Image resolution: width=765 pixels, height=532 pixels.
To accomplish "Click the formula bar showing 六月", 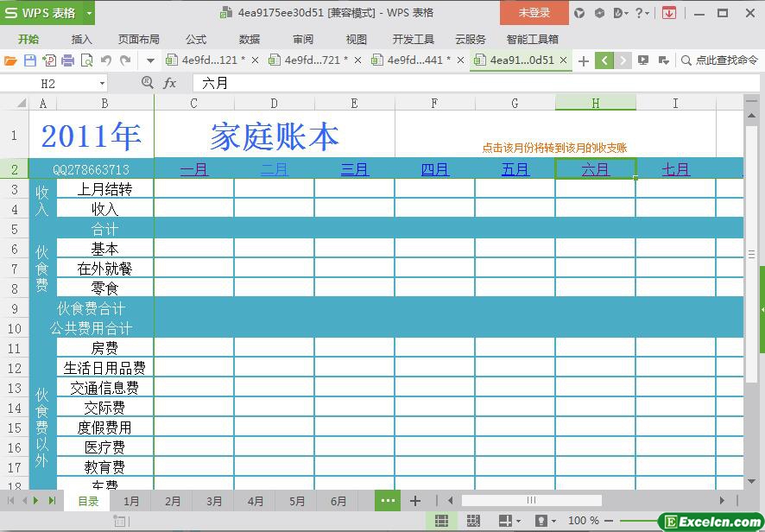I will pos(466,83).
